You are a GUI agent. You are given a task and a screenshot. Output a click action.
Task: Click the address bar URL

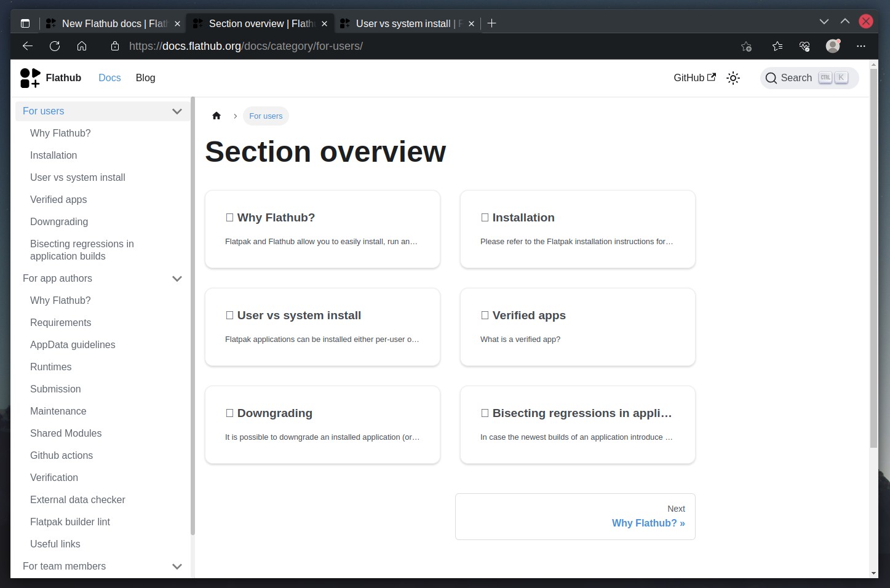(x=246, y=46)
